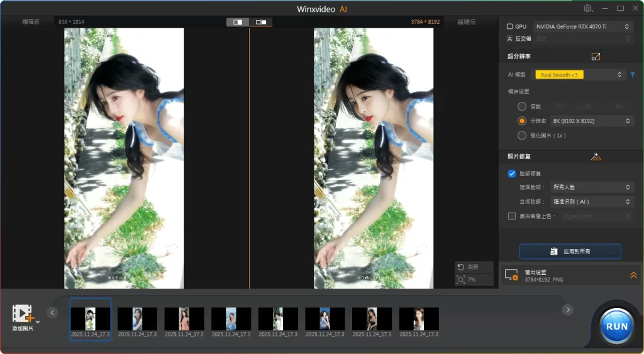Viewport: 644px width, 354px height.
Task: Click the 3784*8192 PNG output info
Action: [x=544, y=280]
